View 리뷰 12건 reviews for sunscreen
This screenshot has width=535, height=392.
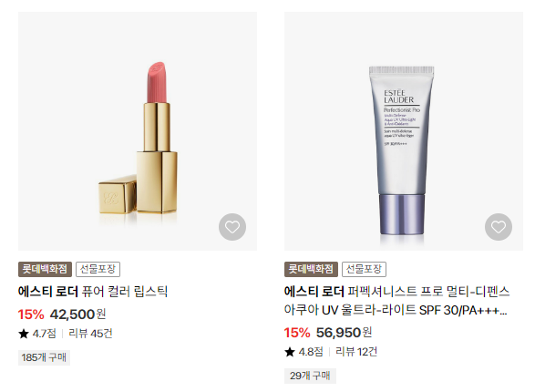[x=356, y=352]
